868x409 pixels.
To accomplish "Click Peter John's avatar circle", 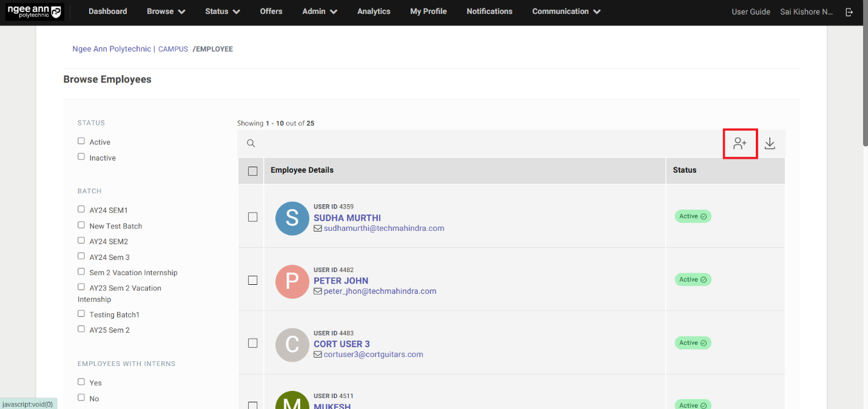I will pos(292,281).
